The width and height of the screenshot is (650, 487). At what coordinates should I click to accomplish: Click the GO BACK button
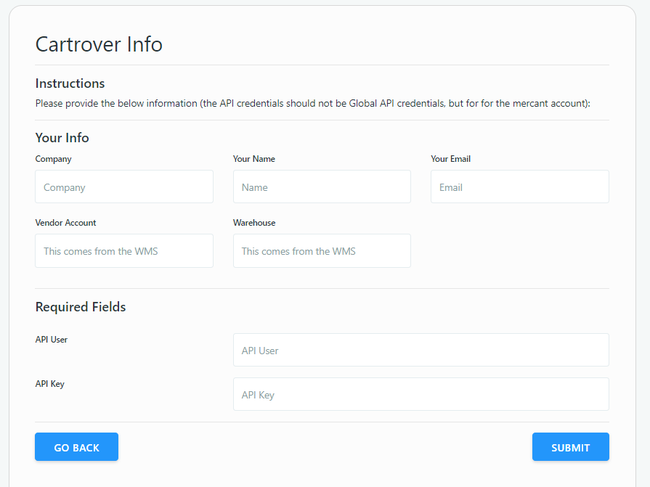pos(77,447)
